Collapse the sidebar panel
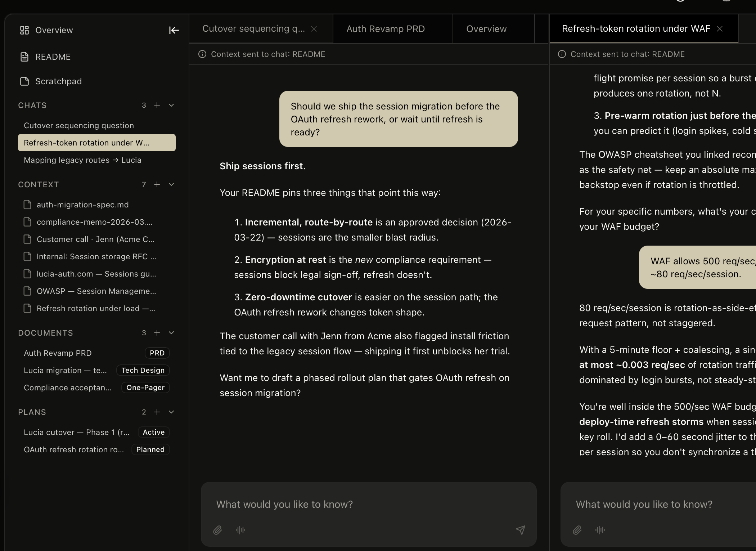This screenshot has width=756, height=551. click(174, 30)
